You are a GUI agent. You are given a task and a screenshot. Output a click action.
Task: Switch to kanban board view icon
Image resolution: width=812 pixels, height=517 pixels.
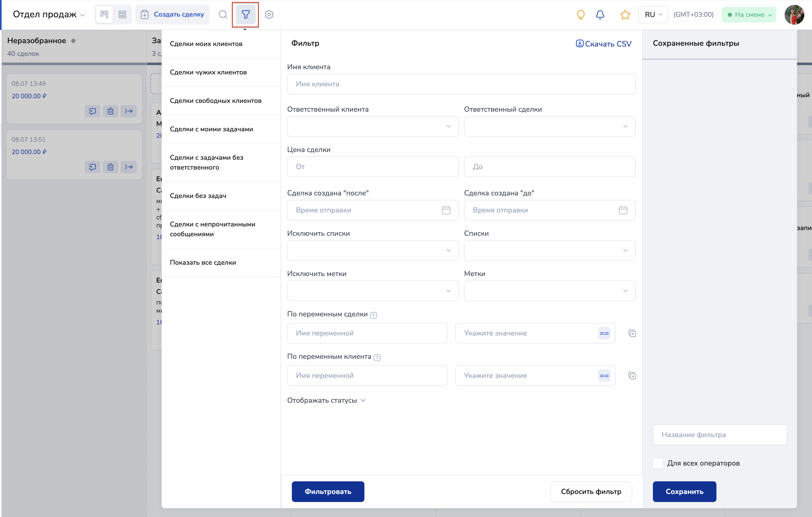[x=104, y=14]
